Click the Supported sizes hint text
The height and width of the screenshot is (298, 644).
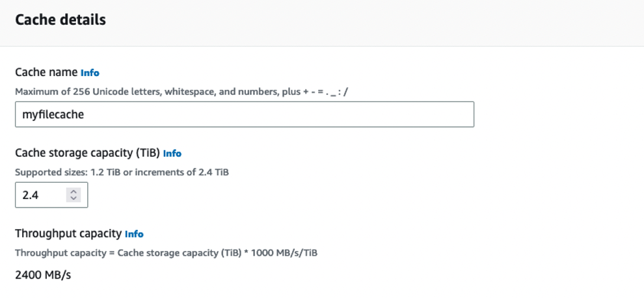[122, 172]
